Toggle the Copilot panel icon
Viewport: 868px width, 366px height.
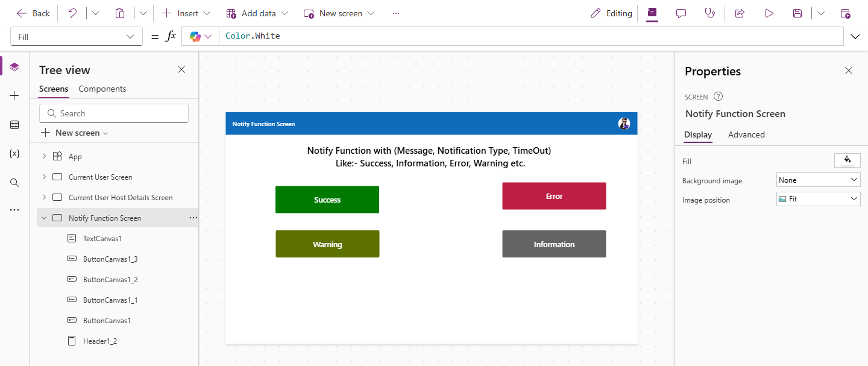pos(652,13)
